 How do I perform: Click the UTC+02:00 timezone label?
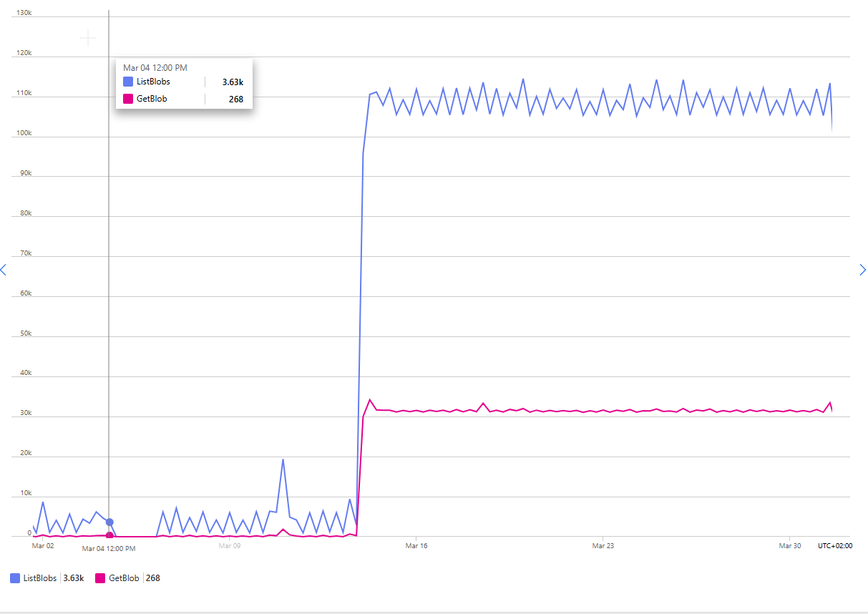835,545
